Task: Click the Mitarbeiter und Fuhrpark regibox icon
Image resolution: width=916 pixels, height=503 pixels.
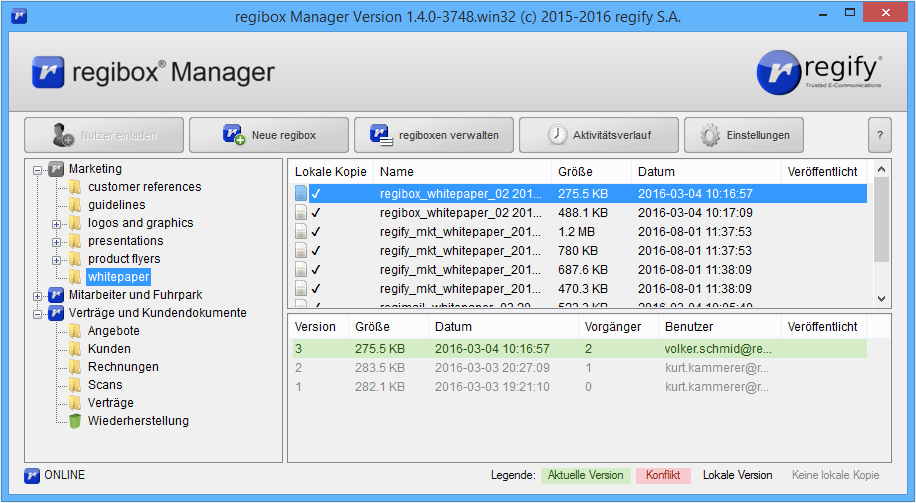Action: tap(56, 295)
